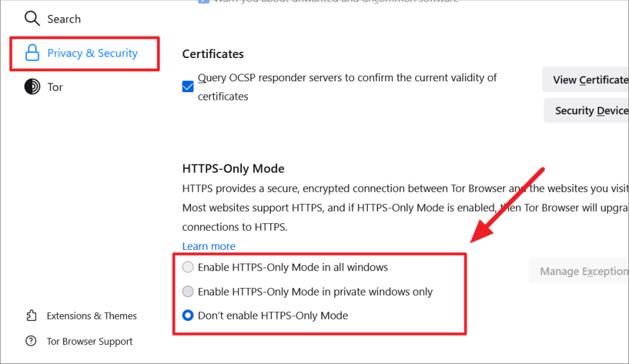The width and height of the screenshot is (629, 364).
Task: Click the Search magnifier icon in sidebar
Action: pos(32,19)
